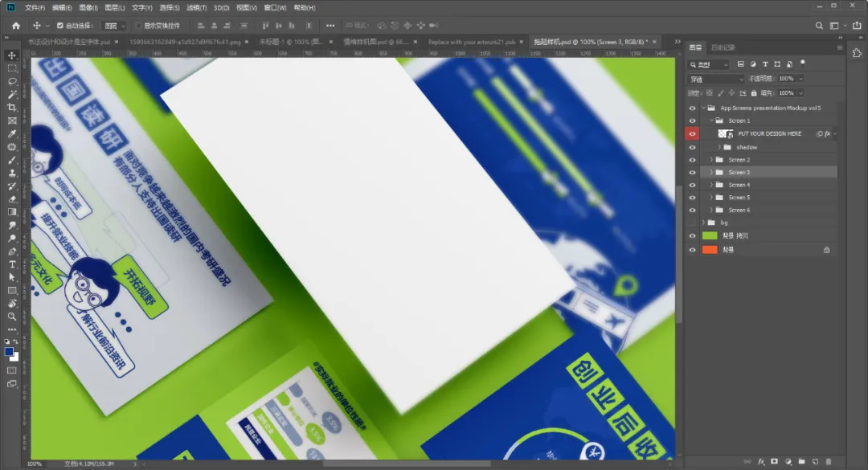Click the delete layer trash icon
Image resolution: width=868 pixels, height=470 pixels.
point(829,461)
